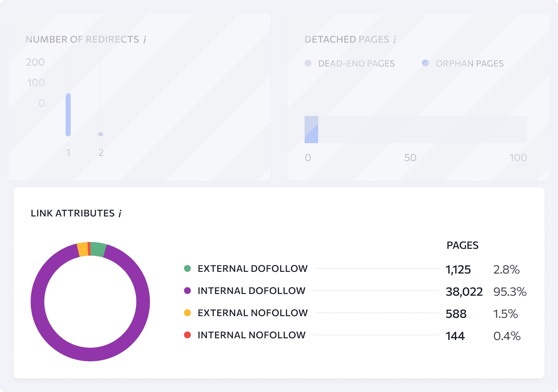This screenshot has height=392, width=558.
Task: Open the Detached Pages info icon
Action: click(394, 40)
